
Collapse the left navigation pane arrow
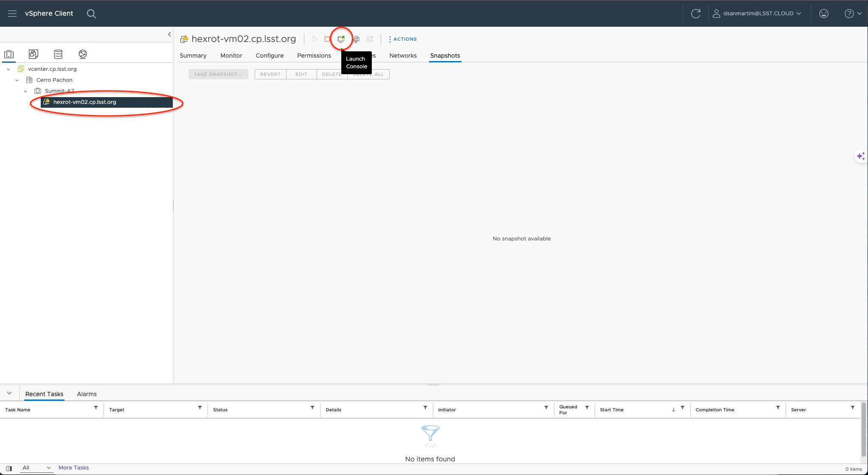(169, 34)
